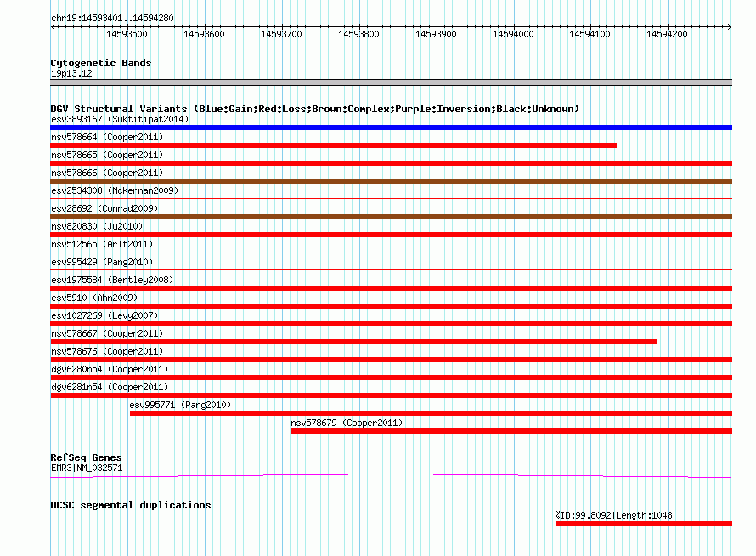Select the RefSeq Genes track title
Screen dimensions: 756x556
[87, 457]
